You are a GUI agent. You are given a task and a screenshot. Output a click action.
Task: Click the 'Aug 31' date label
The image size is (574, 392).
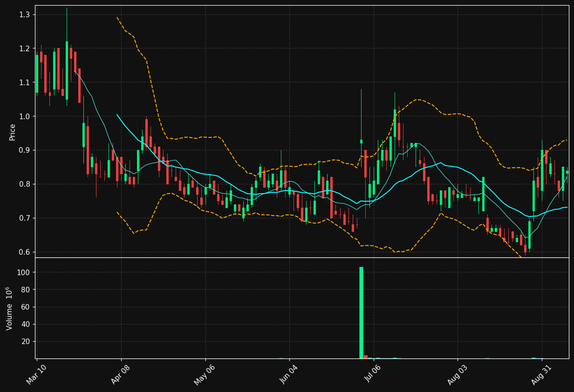click(x=541, y=374)
